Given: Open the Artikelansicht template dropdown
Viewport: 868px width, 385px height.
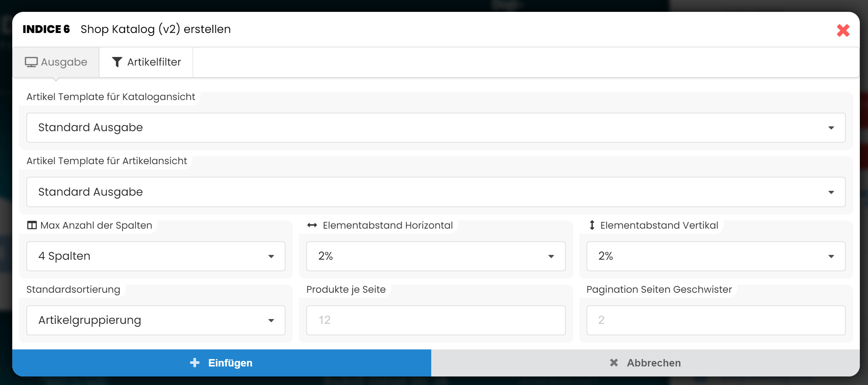Looking at the screenshot, I should pos(436,192).
